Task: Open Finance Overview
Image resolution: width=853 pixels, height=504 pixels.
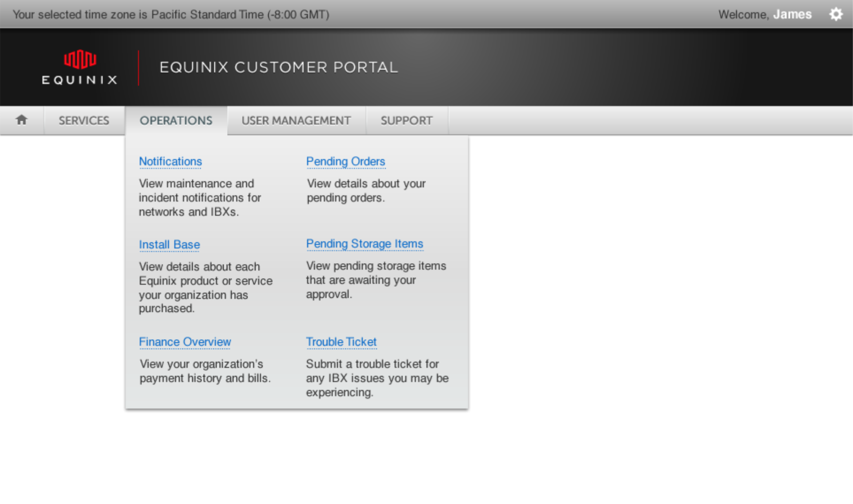Action: point(185,342)
